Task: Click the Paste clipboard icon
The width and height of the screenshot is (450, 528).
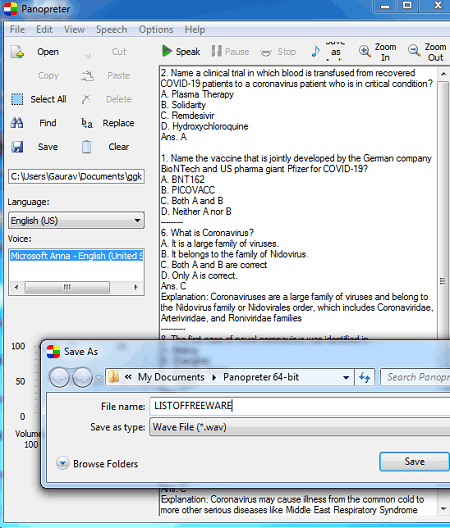Action: pyautogui.click(x=88, y=76)
